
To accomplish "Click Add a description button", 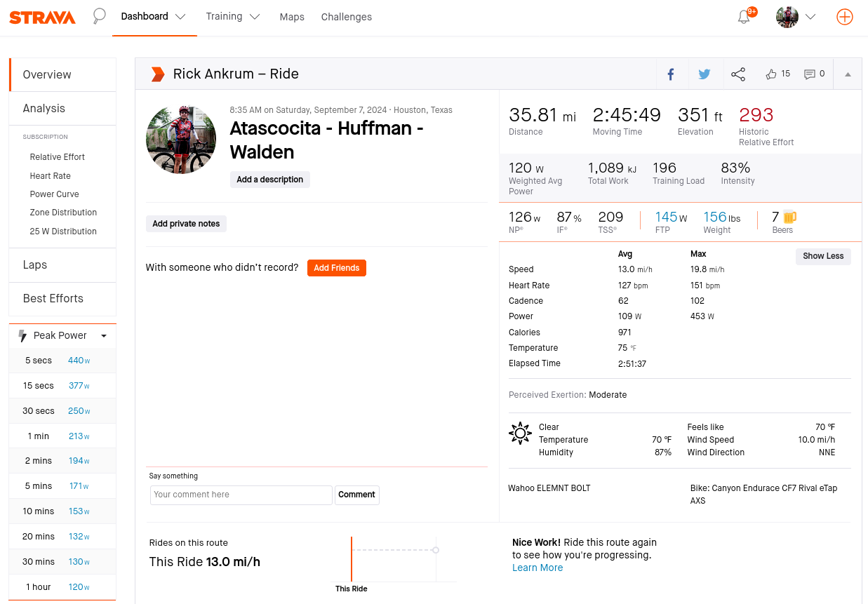I will (270, 180).
